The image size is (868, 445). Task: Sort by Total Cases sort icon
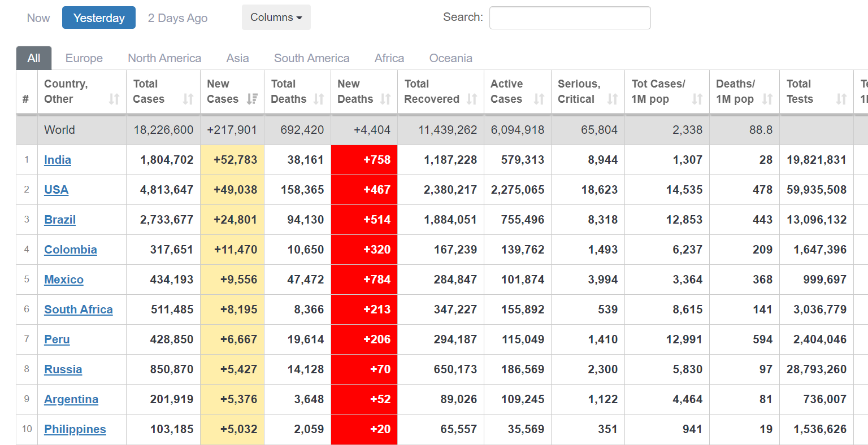click(x=188, y=99)
